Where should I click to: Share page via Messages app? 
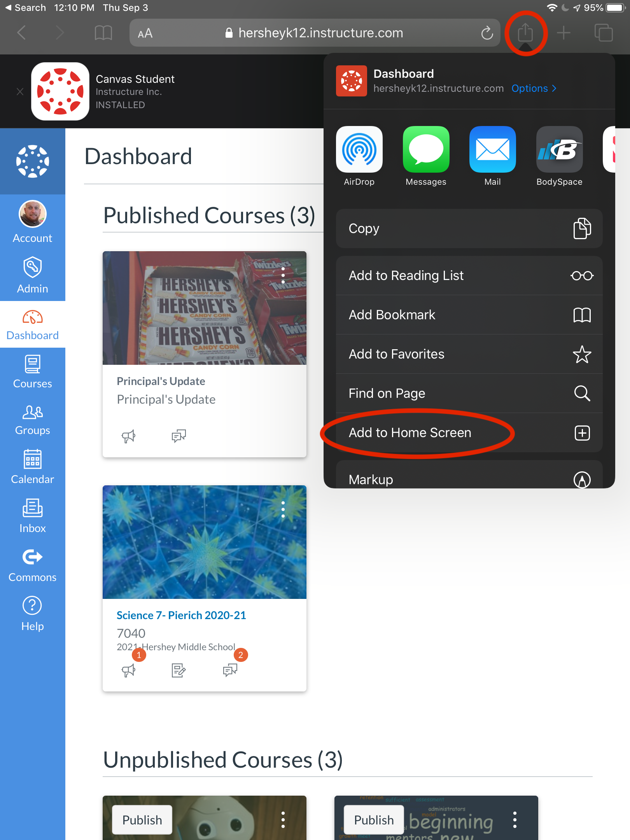click(x=426, y=156)
